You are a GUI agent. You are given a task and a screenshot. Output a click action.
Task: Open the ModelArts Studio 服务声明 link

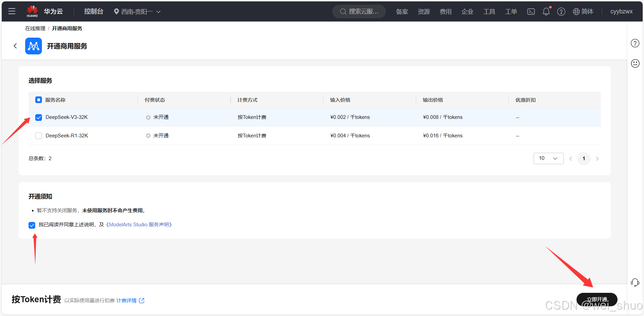pos(139,225)
